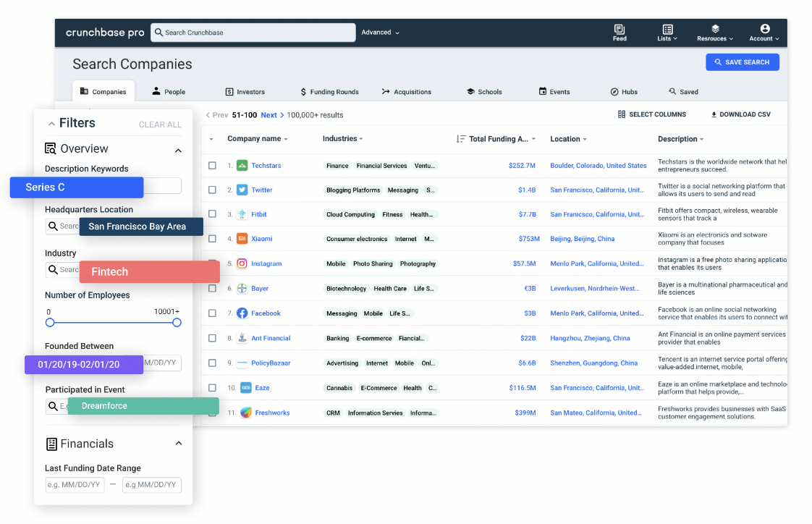
Task: Collapse the Filters panel chevron
Action: [x=51, y=124]
